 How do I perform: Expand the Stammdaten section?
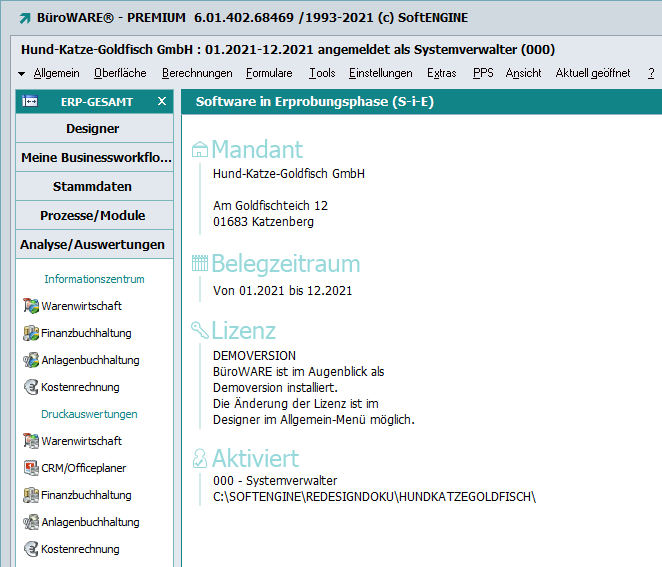click(93, 187)
